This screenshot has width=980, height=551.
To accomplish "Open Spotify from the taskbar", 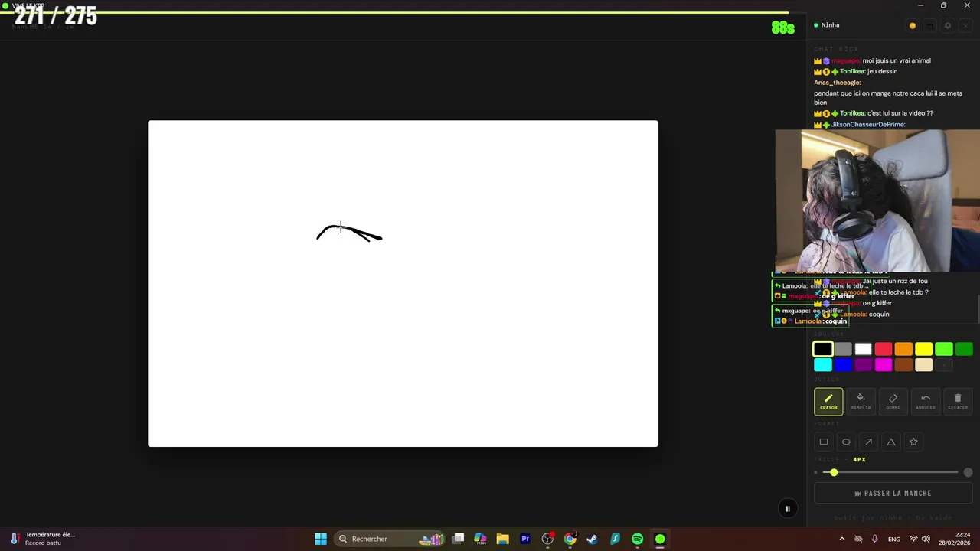I will click(x=637, y=539).
